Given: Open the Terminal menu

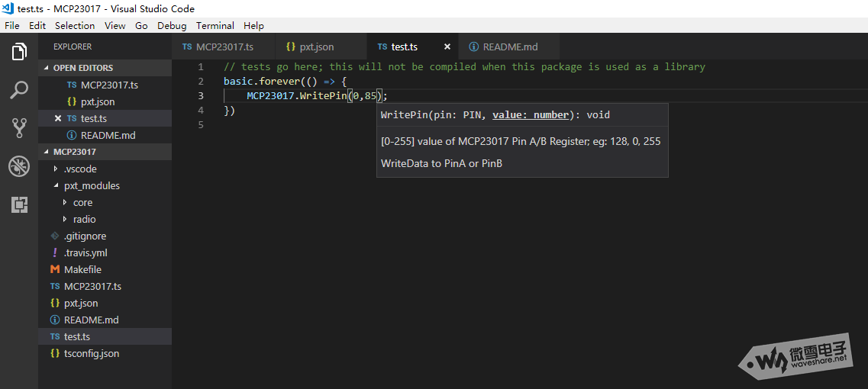Looking at the screenshot, I should click(215, 25).
